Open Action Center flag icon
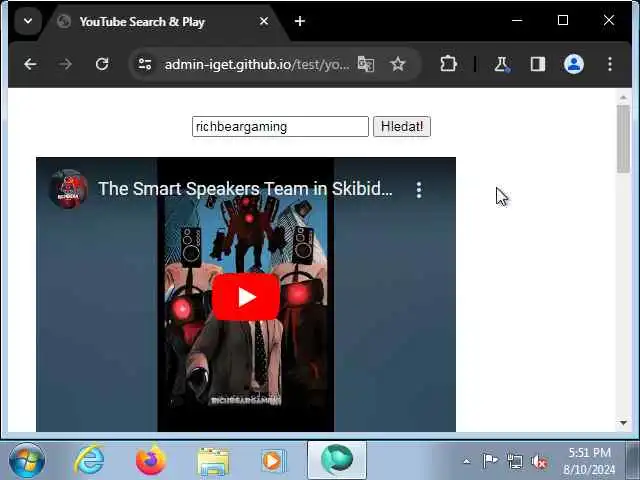 490,461
